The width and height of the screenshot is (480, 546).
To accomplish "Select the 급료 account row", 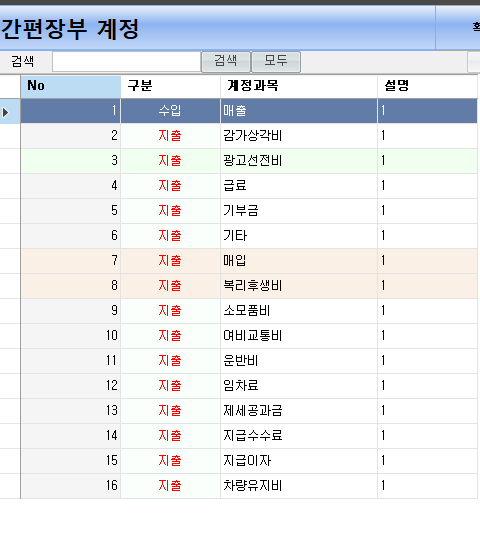I will pyautogui.click(x=249, y=186).
